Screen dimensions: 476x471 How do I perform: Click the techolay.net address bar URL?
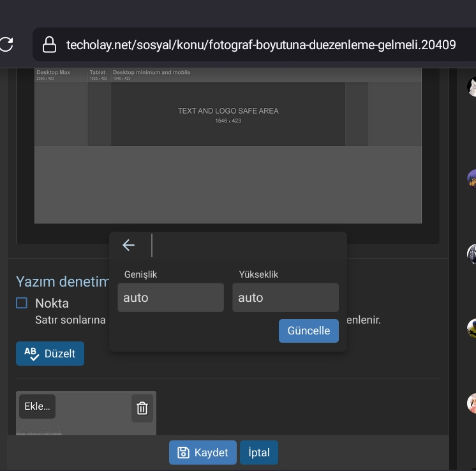[x=261, y=45]
